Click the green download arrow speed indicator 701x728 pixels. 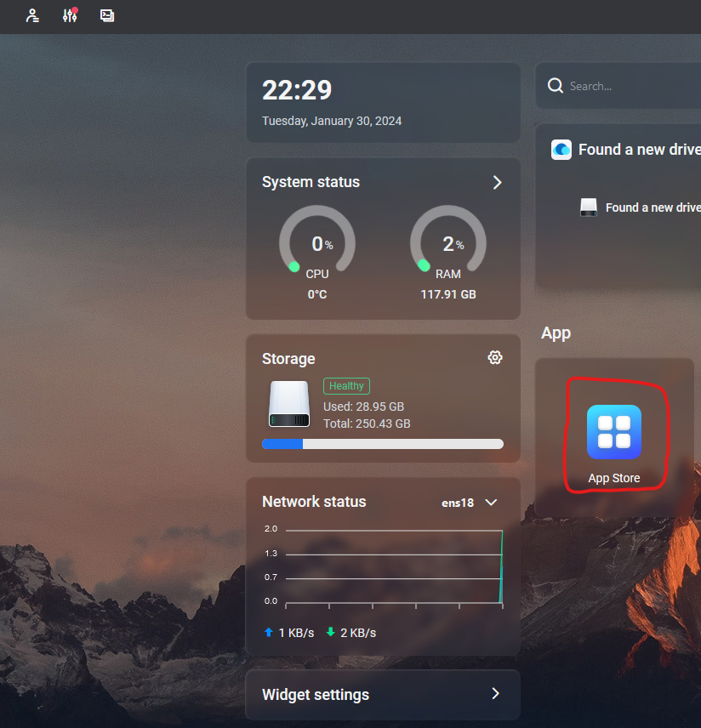(x=331, y=633)
